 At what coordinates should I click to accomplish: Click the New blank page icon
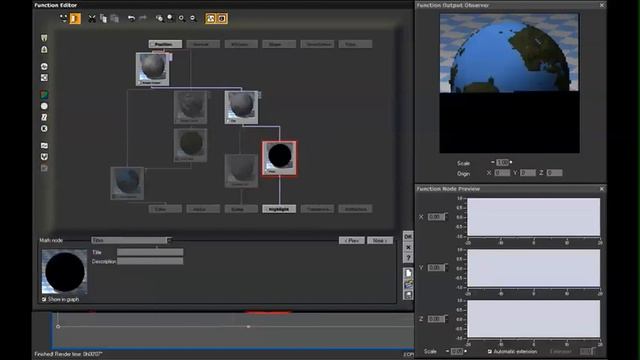coord(408,273)
